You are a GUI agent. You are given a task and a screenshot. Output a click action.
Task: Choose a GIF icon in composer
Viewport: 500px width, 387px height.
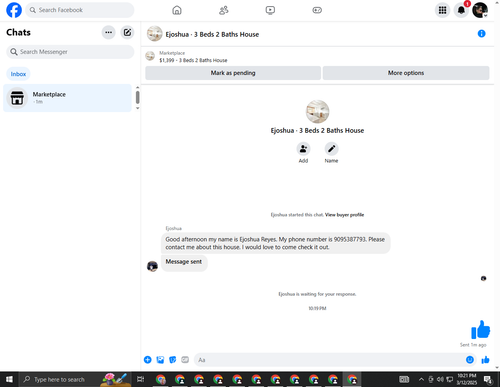(x=185, y=360)
